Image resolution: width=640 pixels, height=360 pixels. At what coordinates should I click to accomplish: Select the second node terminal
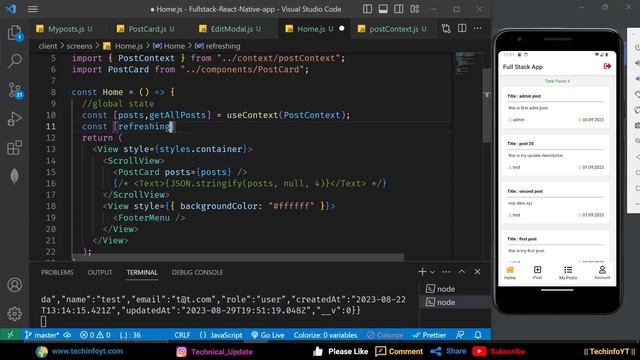pyautogui.click(x=455, y=302)
